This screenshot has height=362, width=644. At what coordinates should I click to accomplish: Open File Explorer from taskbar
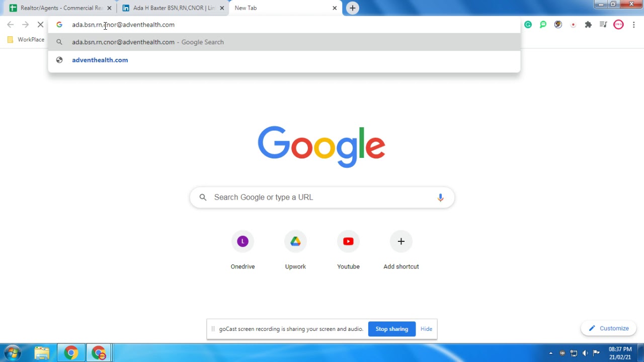(42, 353)
